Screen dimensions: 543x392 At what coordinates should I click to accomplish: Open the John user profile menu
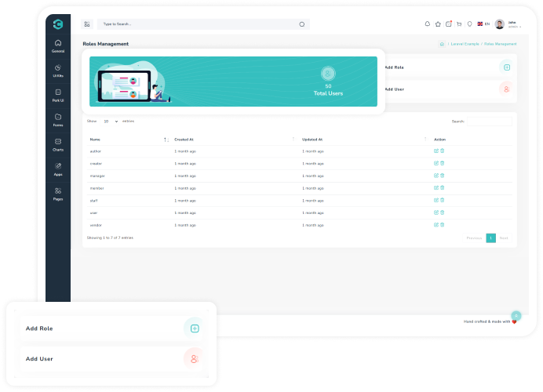pos(508,24)
